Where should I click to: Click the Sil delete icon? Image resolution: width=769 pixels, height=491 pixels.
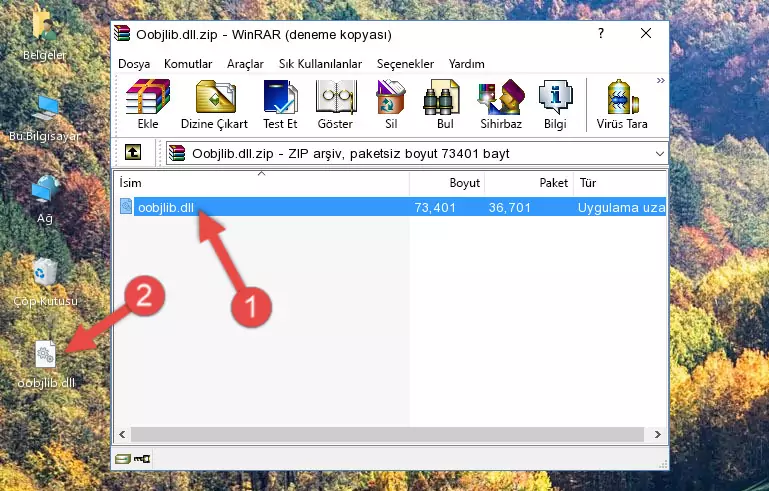(x=391, y=104)
